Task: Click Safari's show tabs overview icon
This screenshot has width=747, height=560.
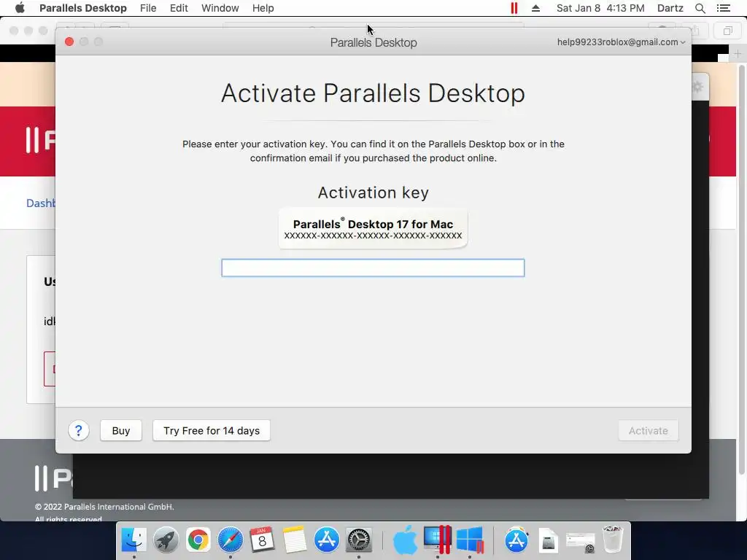Action: 727,31
